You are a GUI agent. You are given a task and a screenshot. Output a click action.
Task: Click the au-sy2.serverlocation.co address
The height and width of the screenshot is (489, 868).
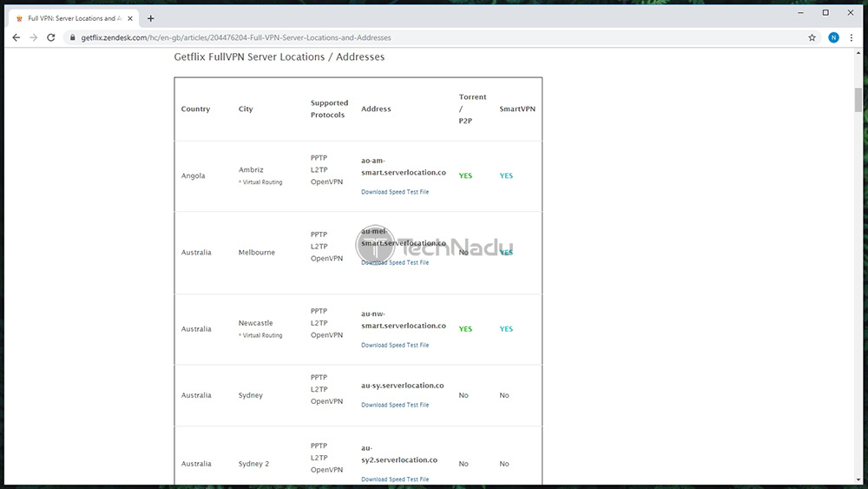pos(399,454)
